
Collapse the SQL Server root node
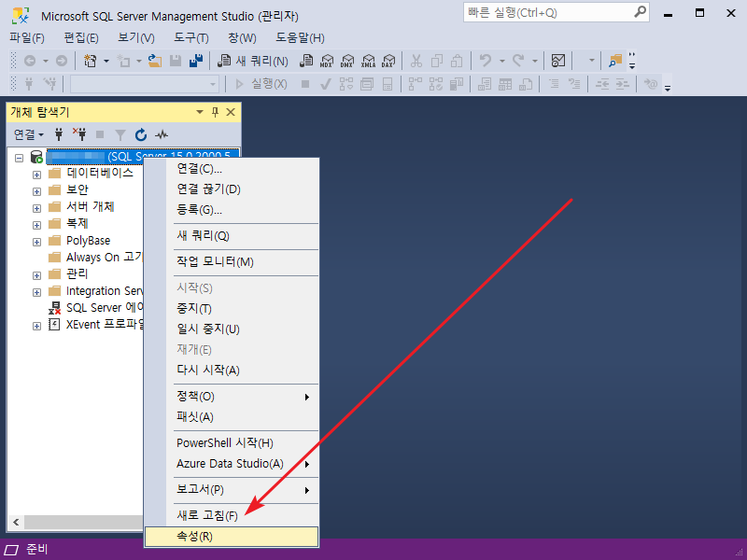19,158
